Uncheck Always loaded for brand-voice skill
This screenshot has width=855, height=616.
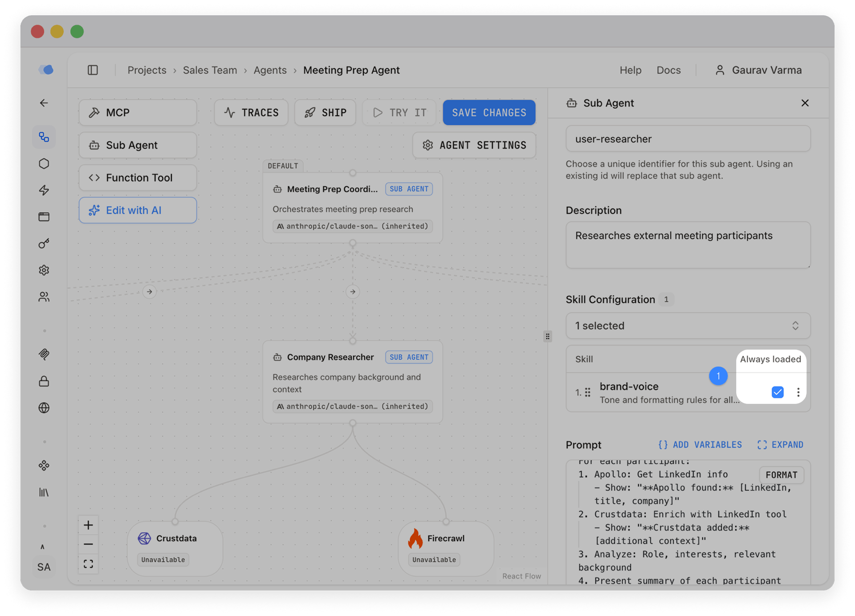coord(777,392)
